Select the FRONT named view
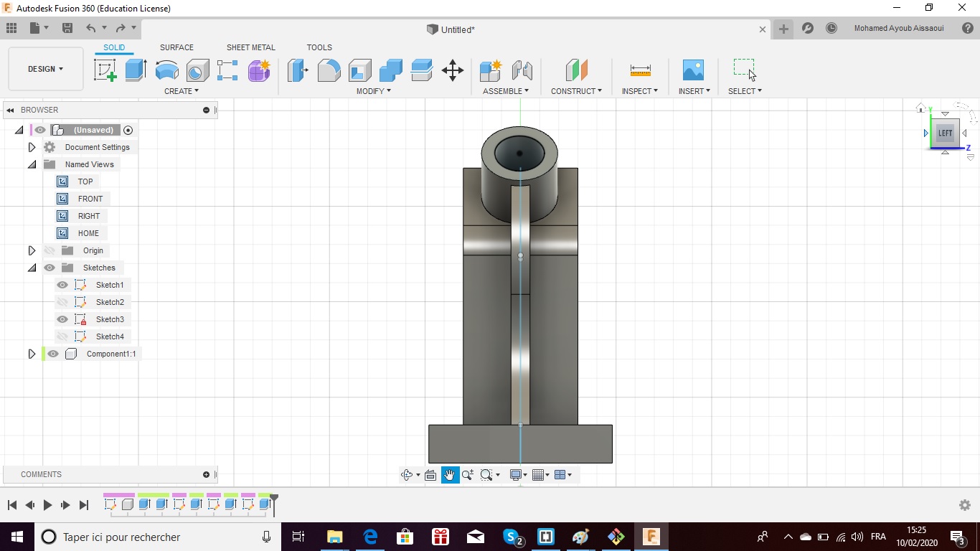This screenshot has height=551, width=980. [90, 199]
